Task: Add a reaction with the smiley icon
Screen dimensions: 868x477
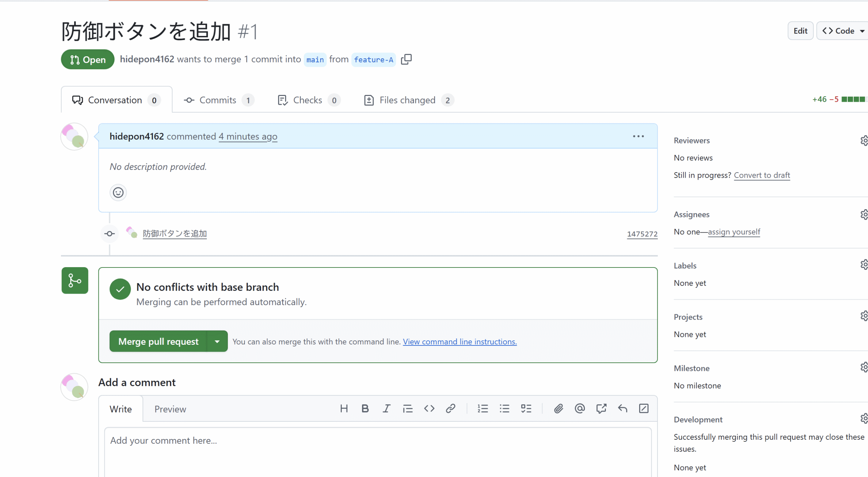Action: 118,193
